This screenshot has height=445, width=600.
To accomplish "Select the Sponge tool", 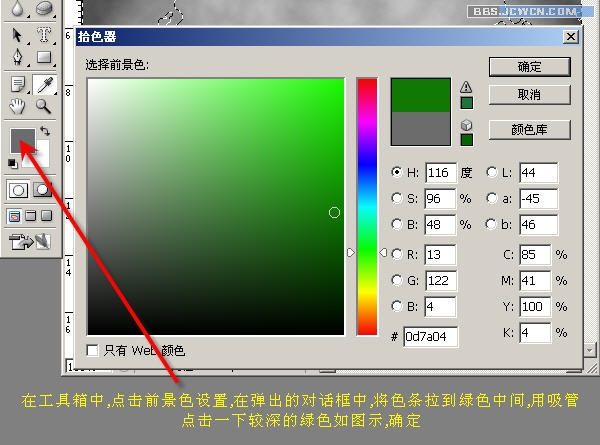I will 44,8.
